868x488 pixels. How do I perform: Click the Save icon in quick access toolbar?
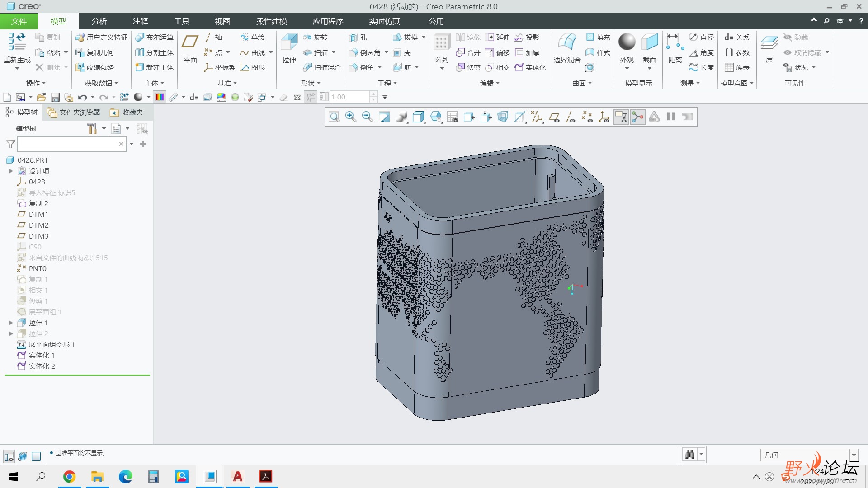55,97
